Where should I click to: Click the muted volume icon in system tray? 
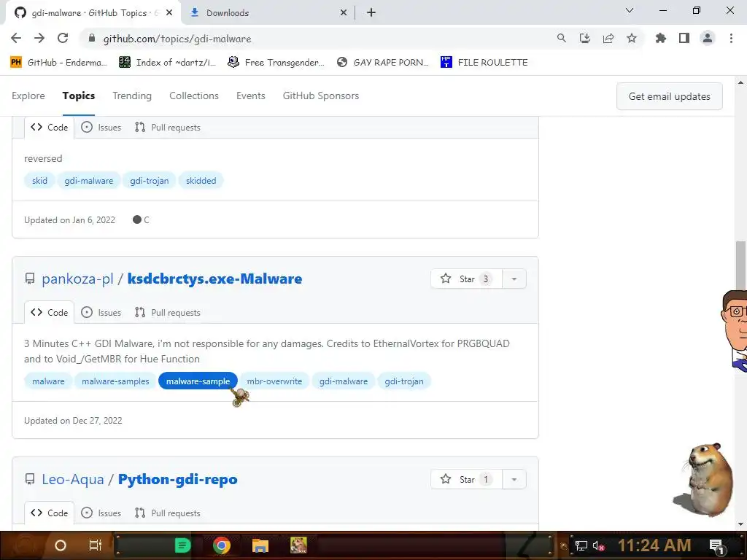(x=598, y=545)
